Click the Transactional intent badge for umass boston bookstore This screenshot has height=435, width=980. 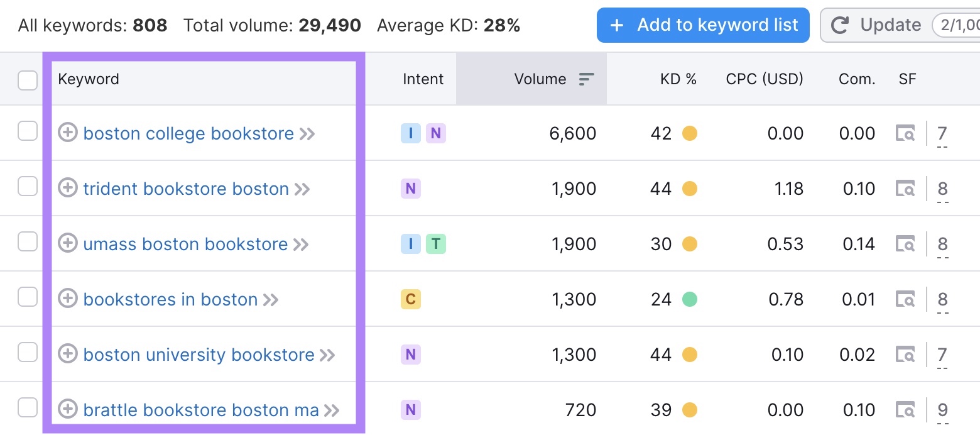click(437, 243)
